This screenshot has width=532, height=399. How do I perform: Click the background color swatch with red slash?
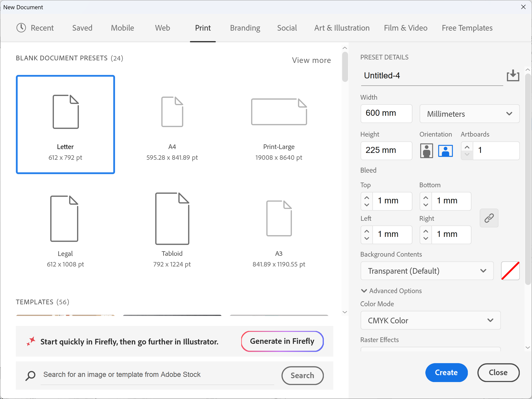[x=510, y=271]
